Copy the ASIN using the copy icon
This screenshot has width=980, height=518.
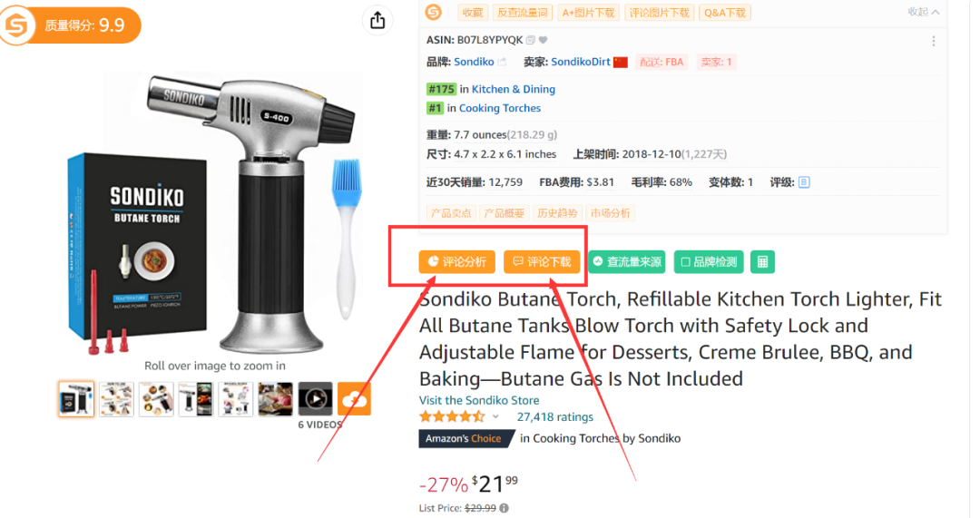(x=531, y=40)
